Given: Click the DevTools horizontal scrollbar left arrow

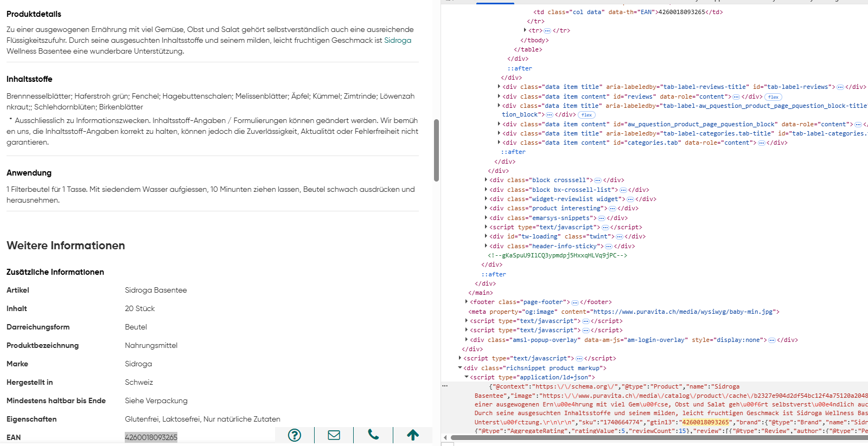Looking at the screenshot, I should click(x=445, y=437).
